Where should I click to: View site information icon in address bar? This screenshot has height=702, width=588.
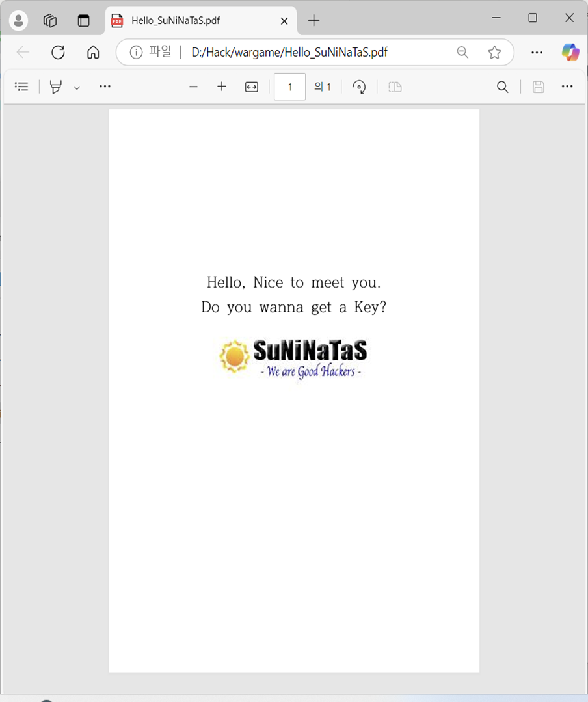tap(136, 53)
